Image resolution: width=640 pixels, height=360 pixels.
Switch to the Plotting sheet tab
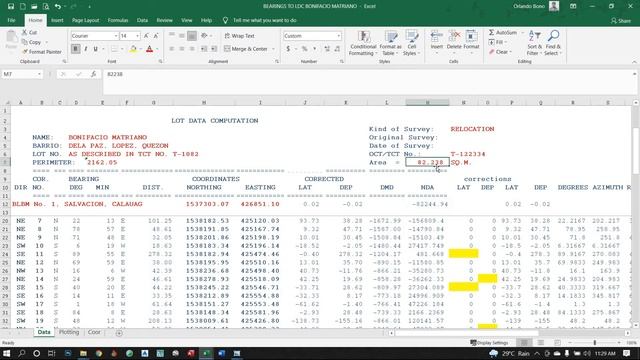(69, 332)
